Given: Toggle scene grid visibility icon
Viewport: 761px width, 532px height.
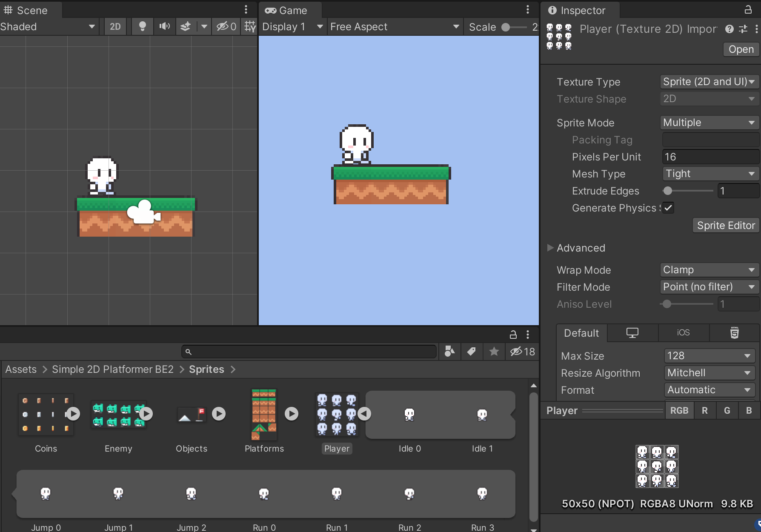Looking at the screenshot, I should click(250, 26).
